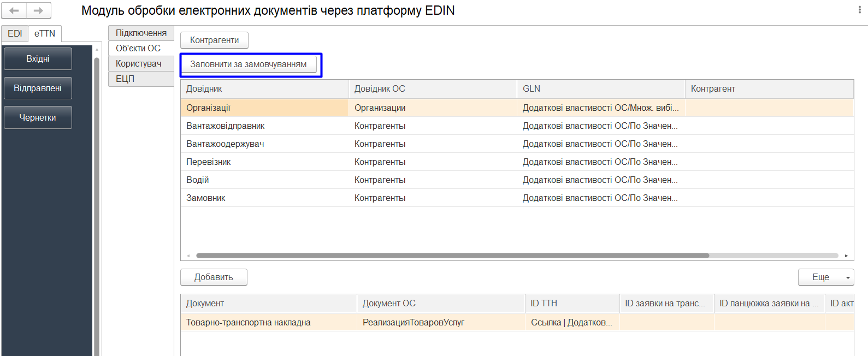Click the Добавить button
Viewport: 868px width, 356px height.
tap(214, 277)
